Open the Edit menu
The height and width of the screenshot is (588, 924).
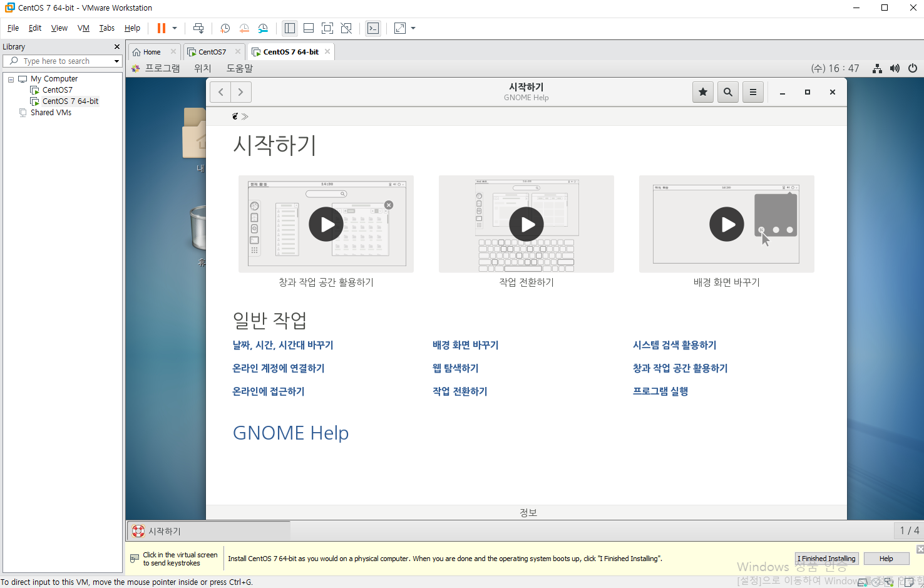coord(35,28)
